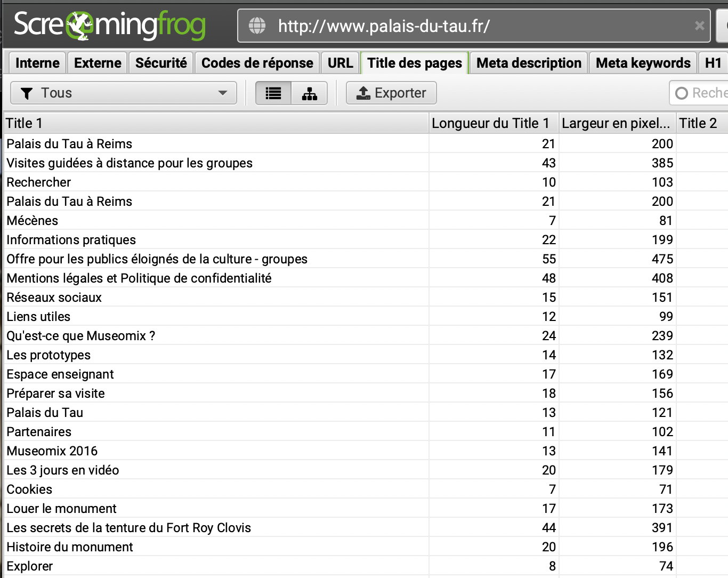Open the Interne tab
The height and width of the screenshot is (578, 728).
37,63
